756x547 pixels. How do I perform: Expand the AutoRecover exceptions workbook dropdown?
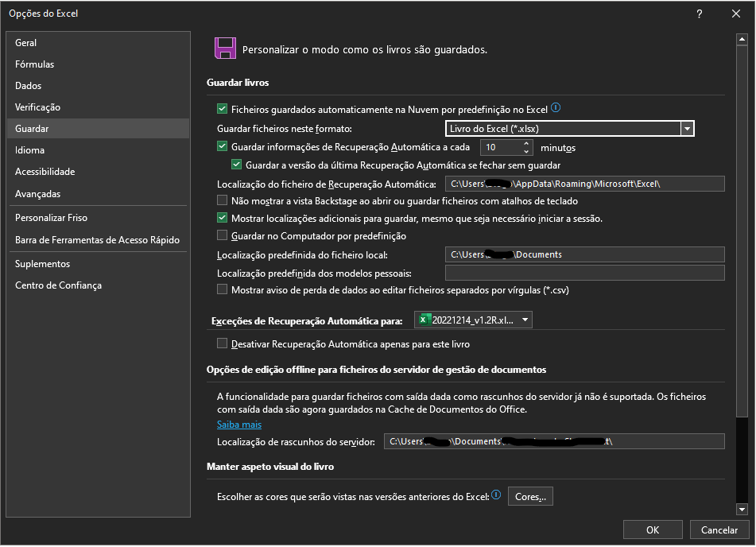click(525, 320)
